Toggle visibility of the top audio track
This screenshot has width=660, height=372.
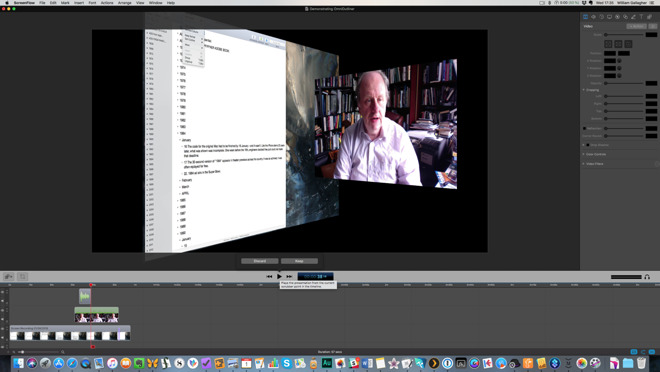coord(3,292)
